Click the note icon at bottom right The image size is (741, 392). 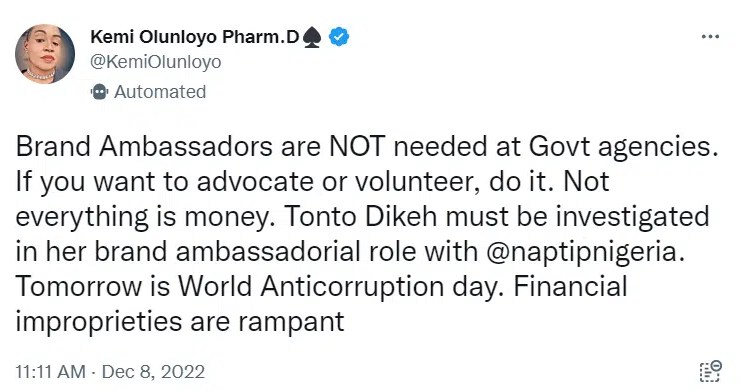pyautogui.click(x=710, y=371)
